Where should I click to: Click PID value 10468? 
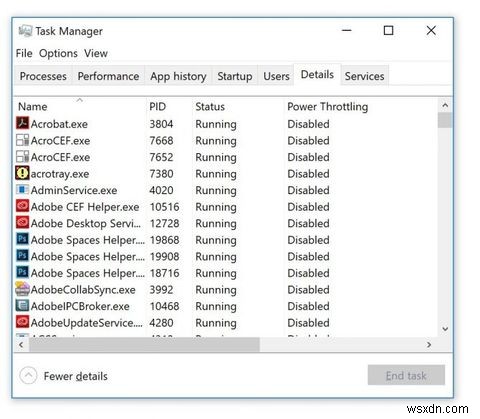pos(164,306)
